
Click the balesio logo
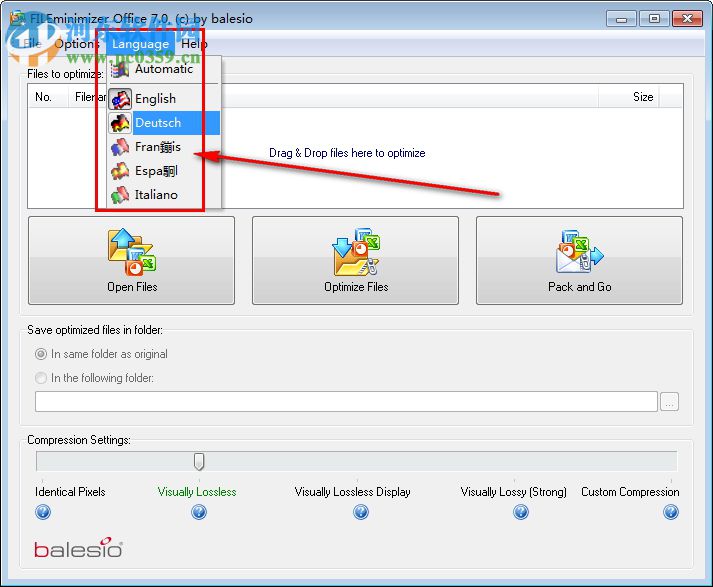pyautogui.click(x=78, y=548)
